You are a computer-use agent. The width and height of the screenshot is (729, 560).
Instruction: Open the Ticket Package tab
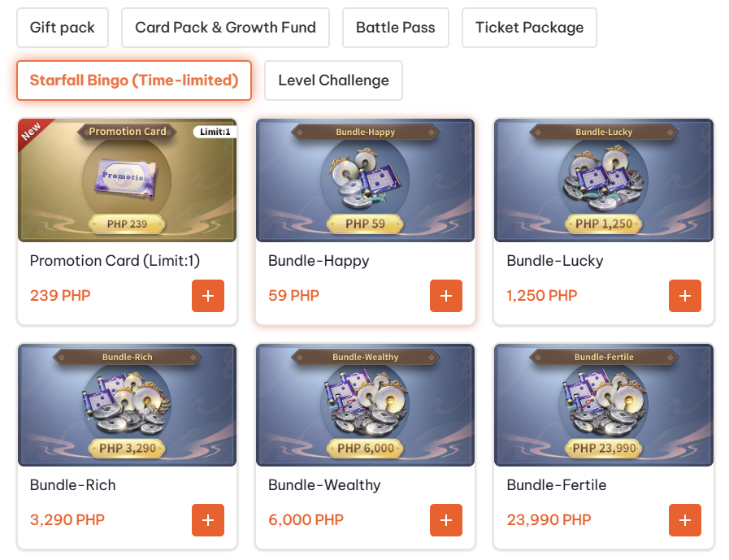click(529, 28)
